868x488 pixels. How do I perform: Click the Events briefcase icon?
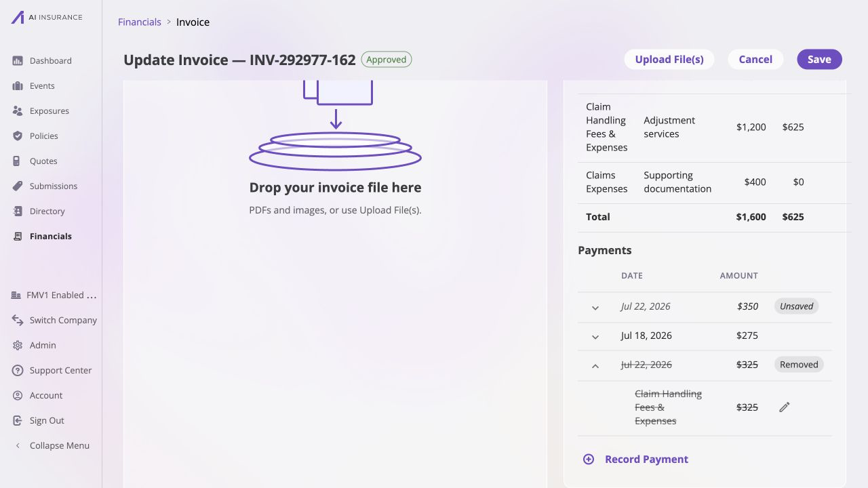click(18, 86)
